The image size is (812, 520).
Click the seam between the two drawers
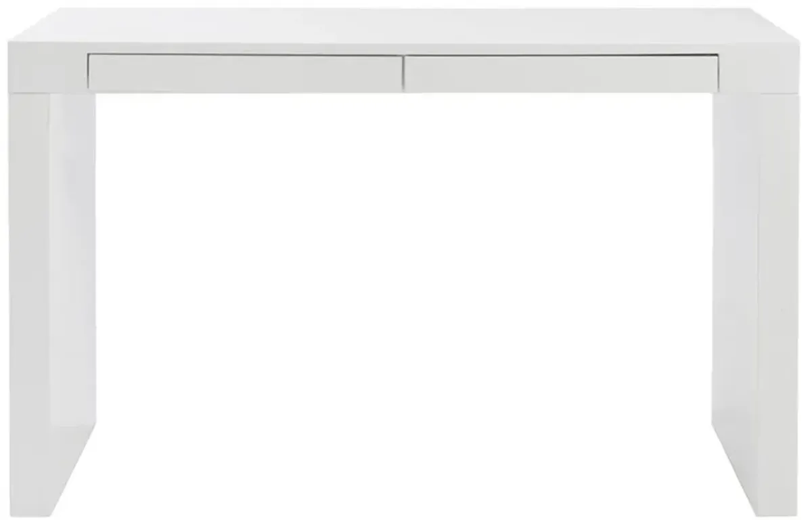pos(403,73)
